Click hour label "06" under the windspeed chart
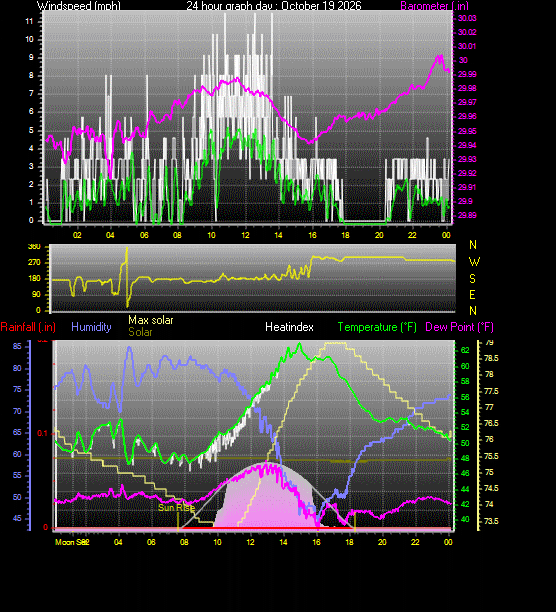This screenshot has height=612, width=556. coord(144,235)
